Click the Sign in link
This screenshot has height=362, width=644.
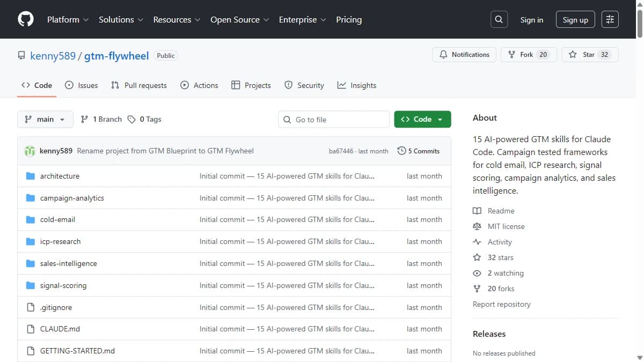[532, 20]
